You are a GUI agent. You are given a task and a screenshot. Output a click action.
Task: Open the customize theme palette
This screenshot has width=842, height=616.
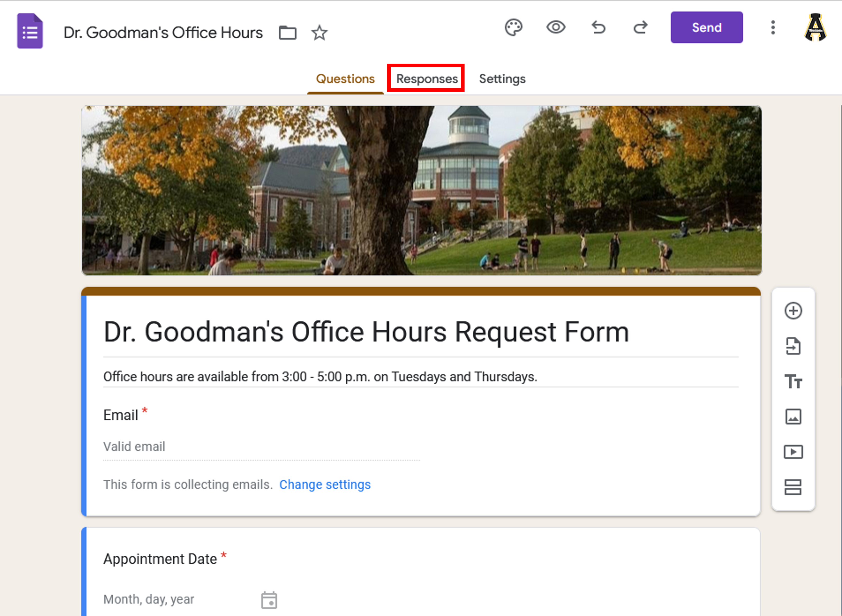[514, 28]
